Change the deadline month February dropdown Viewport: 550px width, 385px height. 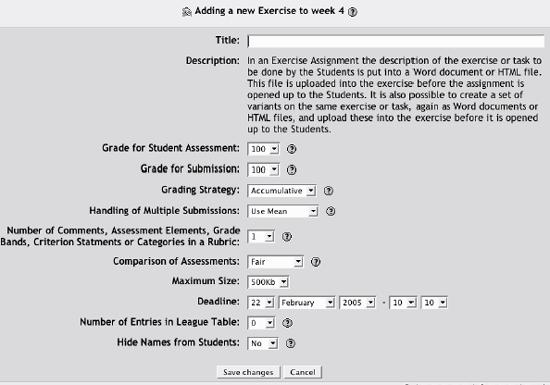pyautogui.click(x=307, y=302)
